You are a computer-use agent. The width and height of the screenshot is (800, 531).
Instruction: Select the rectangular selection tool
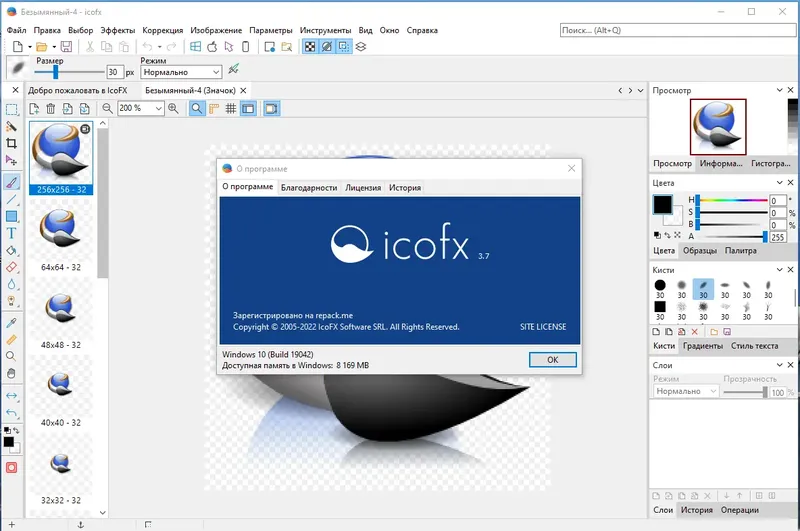point(11,110)
